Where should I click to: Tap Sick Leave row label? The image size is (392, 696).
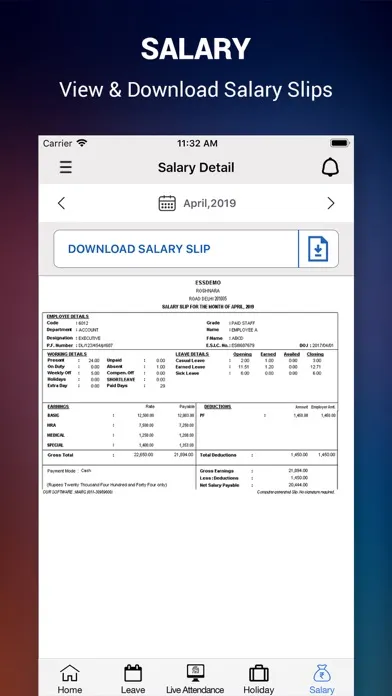tap(187, 373)
